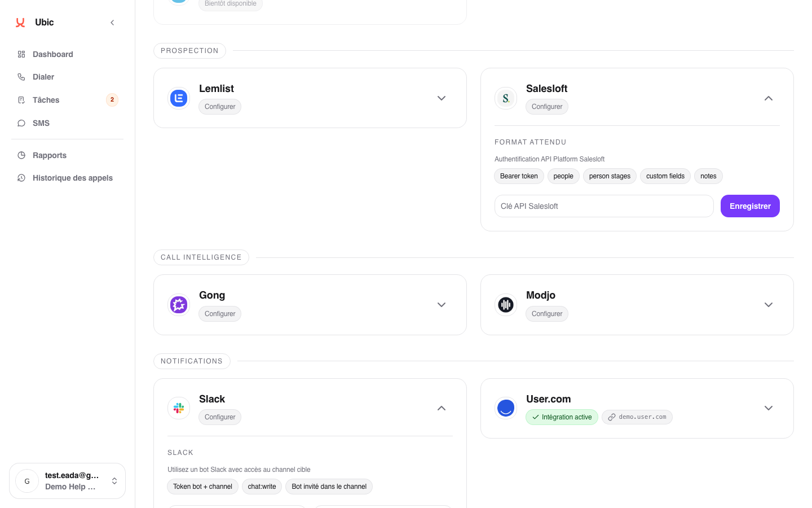The image size is (812, 508).
Task: Click the demo.user.com link badge
Action: (637, 417)
